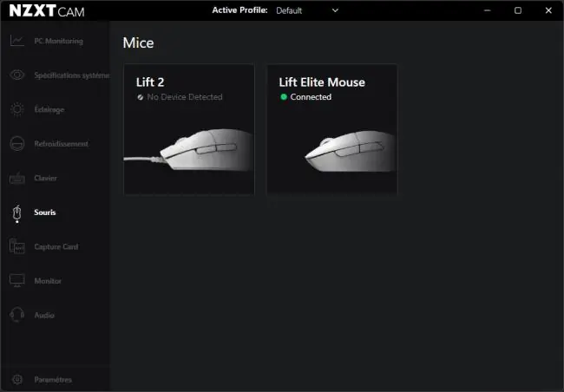This screenshot has width=564, height=392.
Task: Click the Lift Elite Mouse title
Action: (322, 82)
